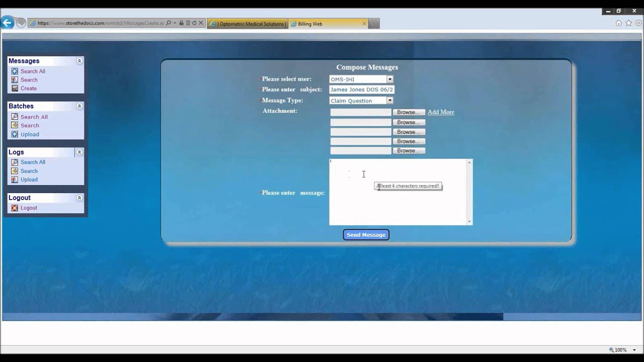Open Logs Search link
The height and width of the screenshot is (362, 644).
click(29, 171)
